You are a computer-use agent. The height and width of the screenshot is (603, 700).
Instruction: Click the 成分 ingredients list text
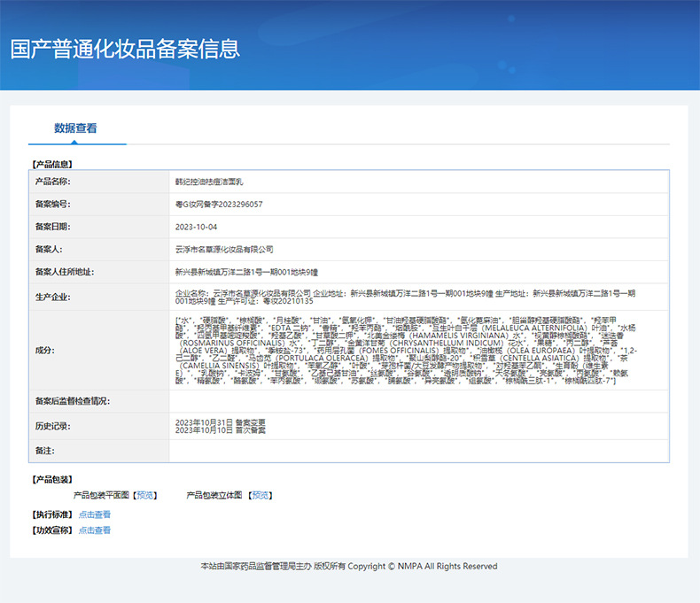tap(406, 351)
